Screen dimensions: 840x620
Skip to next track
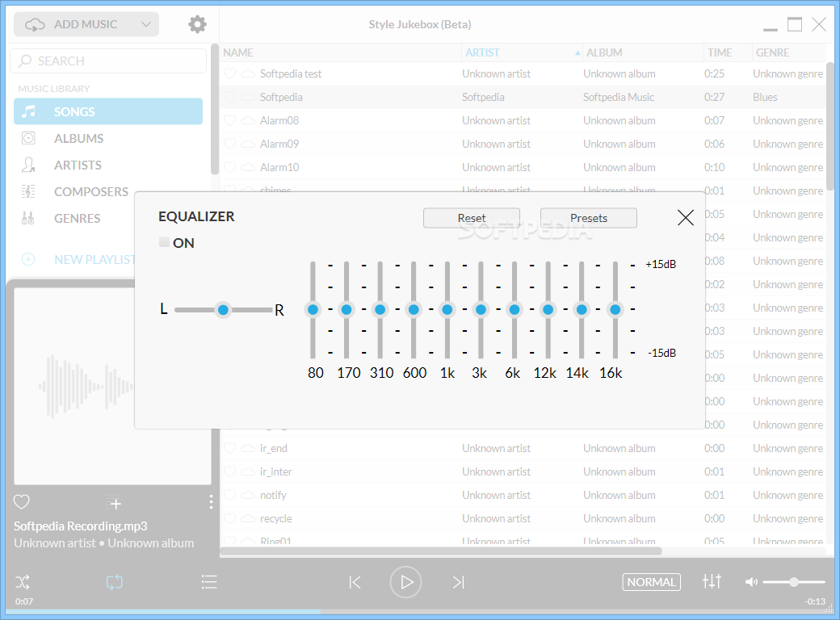tap(458, 582)
